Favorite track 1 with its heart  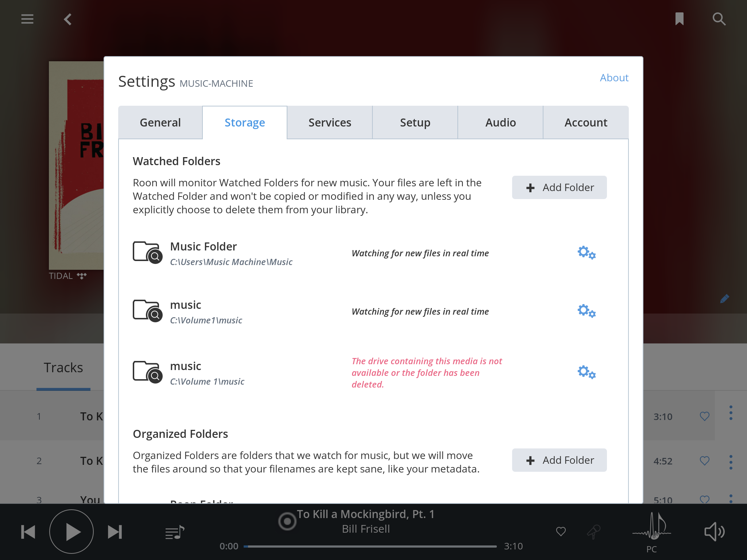pyautogui.click(x=705, y=416)
